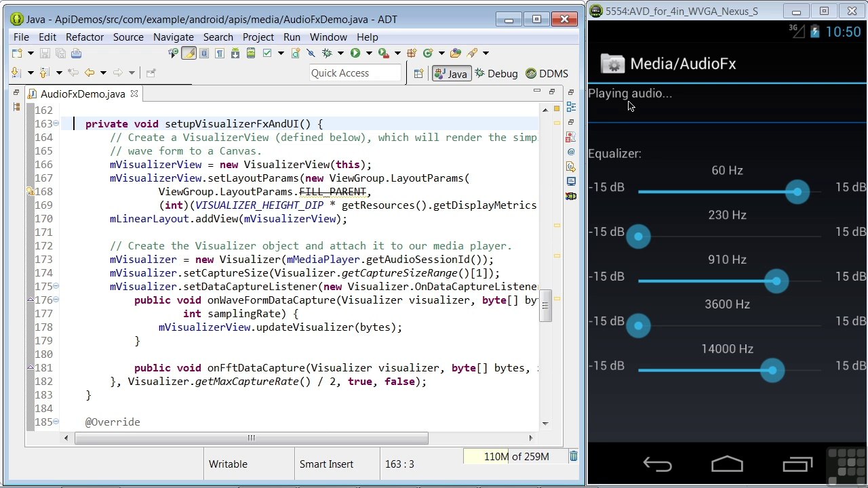The height and width of the screenshot is (488, 868).
Task: Toggle the Lint check checkbox icon
Action: click(267, 53)
